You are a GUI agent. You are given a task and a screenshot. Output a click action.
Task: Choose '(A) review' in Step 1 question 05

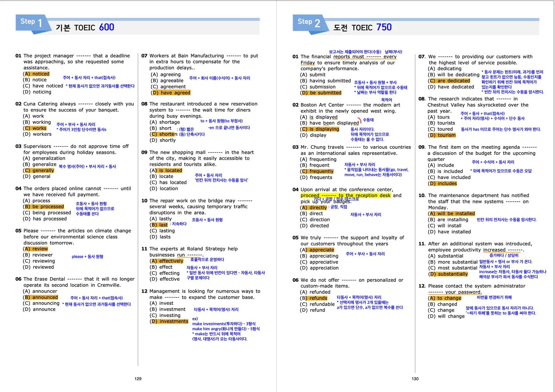pyautogui.click(x=35, y=249)
